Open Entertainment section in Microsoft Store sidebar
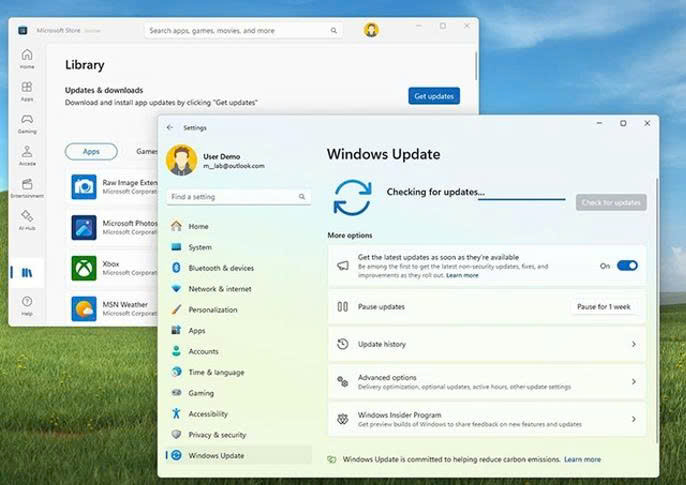 click(27, 188)
